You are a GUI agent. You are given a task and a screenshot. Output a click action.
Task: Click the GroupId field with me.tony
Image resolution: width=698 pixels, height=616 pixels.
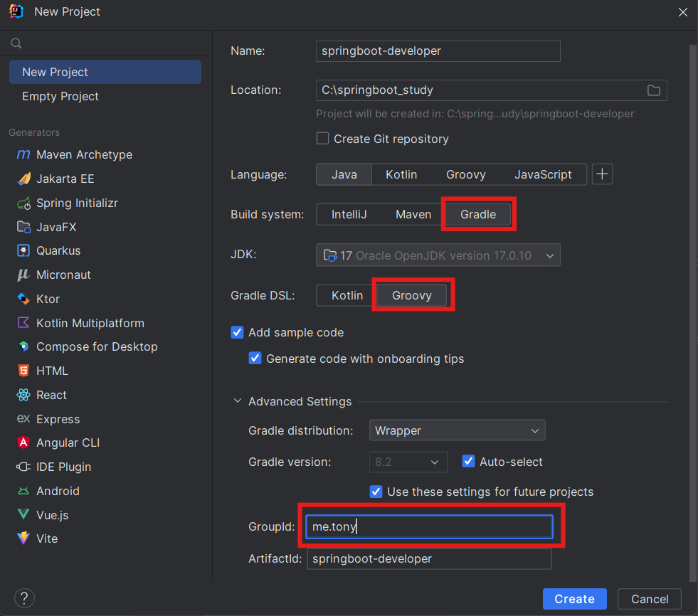tap(429, 526)
